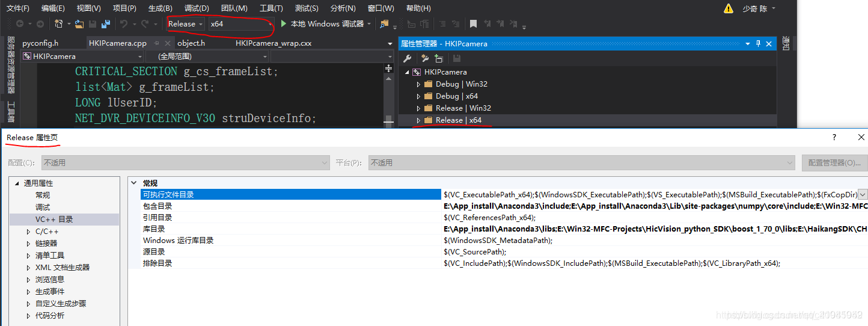Click pin icon on HKIPcamera.cpp tab
The width and height of the screenshot is (868, 326).
click(x=156, y=43)
